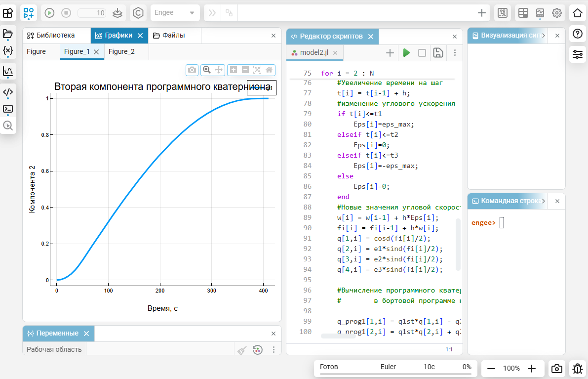Viewport: 588px width, 379px height.
Task: Open the help question mark icon
Action: 578,34
